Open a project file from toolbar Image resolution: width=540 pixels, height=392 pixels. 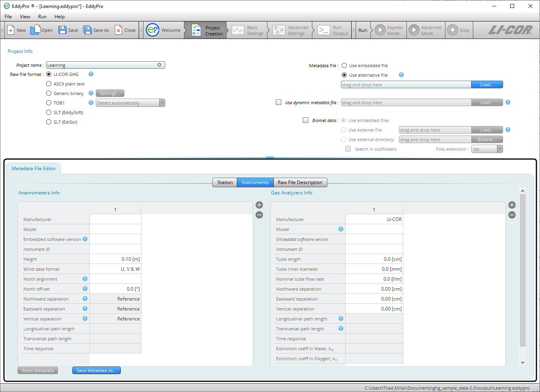click(x=41, y=30)
